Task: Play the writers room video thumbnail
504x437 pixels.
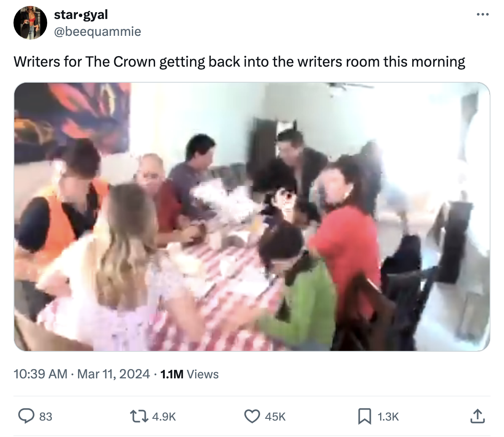Action: (252, 216)
